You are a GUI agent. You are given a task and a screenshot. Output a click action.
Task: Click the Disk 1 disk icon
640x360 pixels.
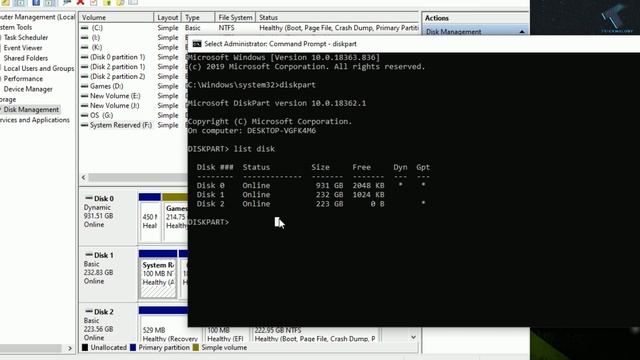point(89,255)
